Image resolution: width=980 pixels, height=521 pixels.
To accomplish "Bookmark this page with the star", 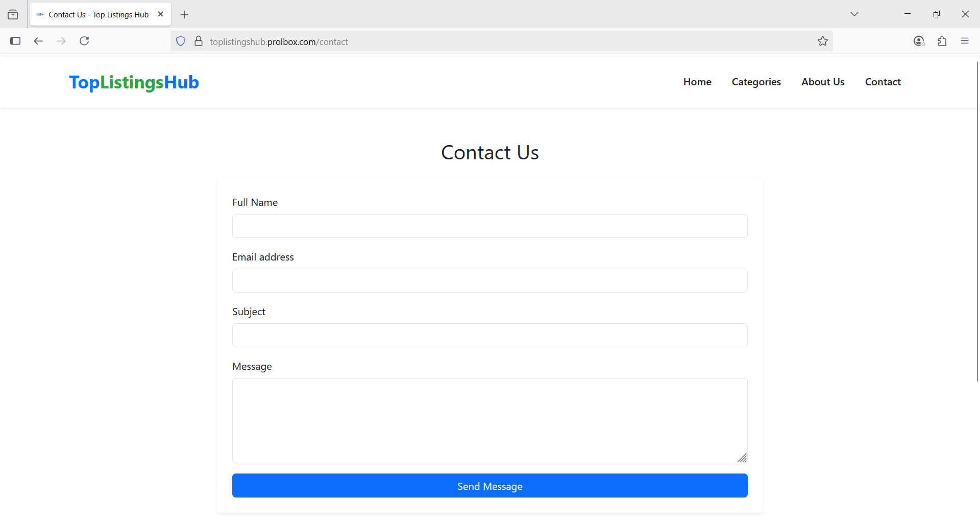I will 823,41.
